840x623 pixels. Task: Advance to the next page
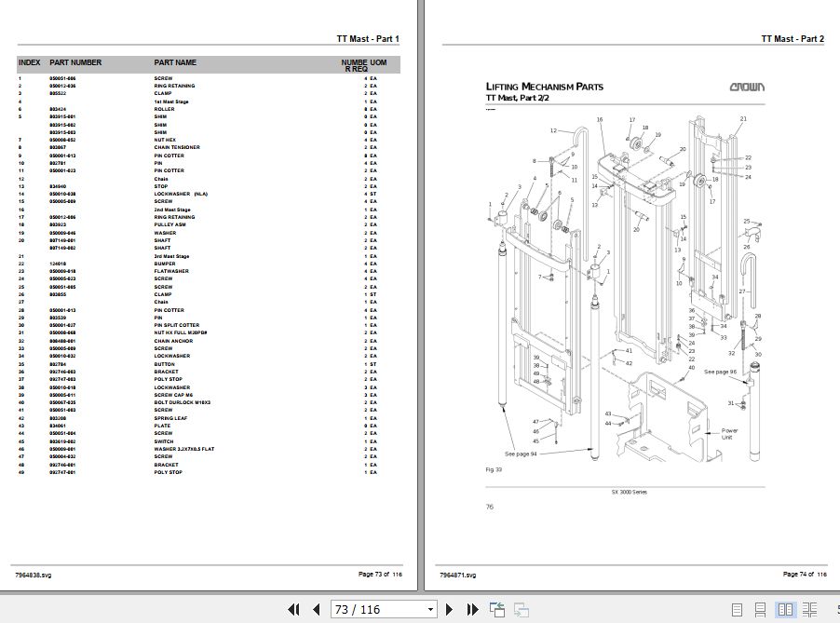tap(449, 608)
